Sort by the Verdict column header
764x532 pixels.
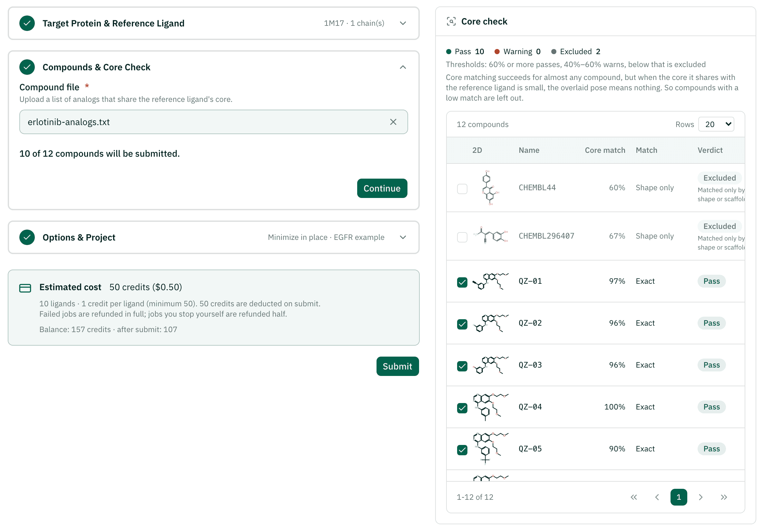[x=710, y=150]
